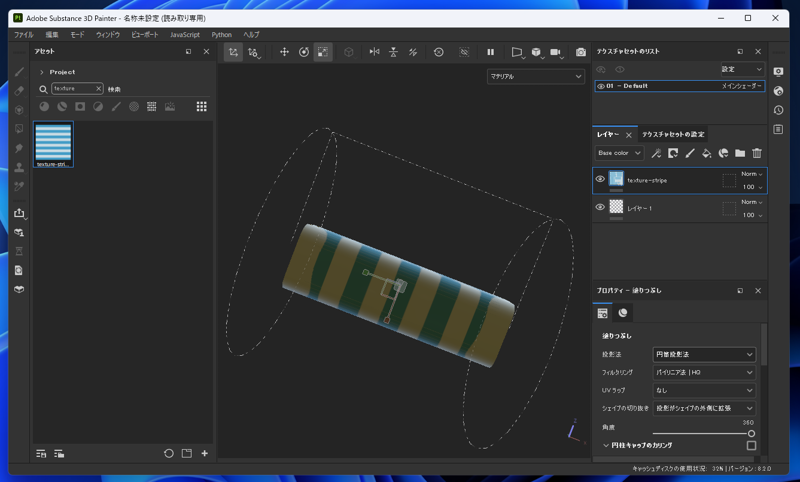
Task: Undock the プロパティ panel
Action: [x=740, y=290]
